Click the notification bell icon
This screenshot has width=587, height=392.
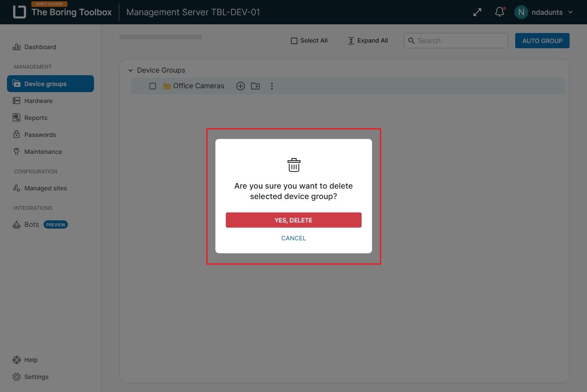coord(500,12)
